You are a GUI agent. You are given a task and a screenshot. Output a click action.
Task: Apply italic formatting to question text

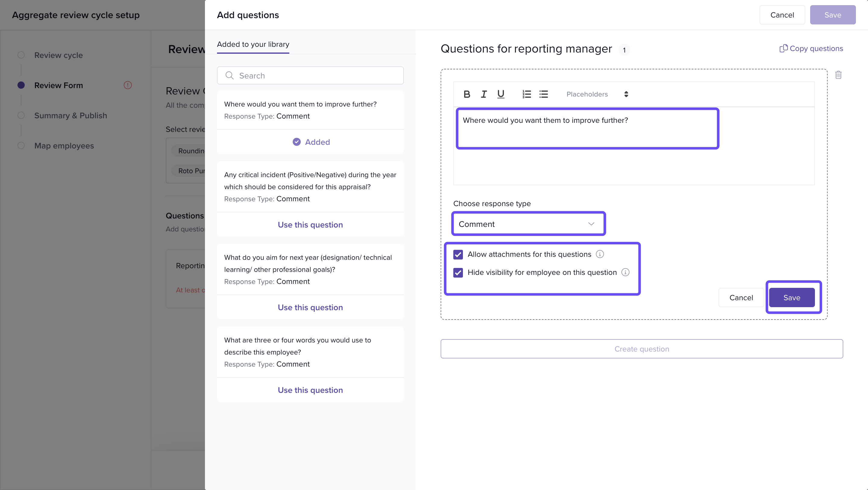pos(483,94)
